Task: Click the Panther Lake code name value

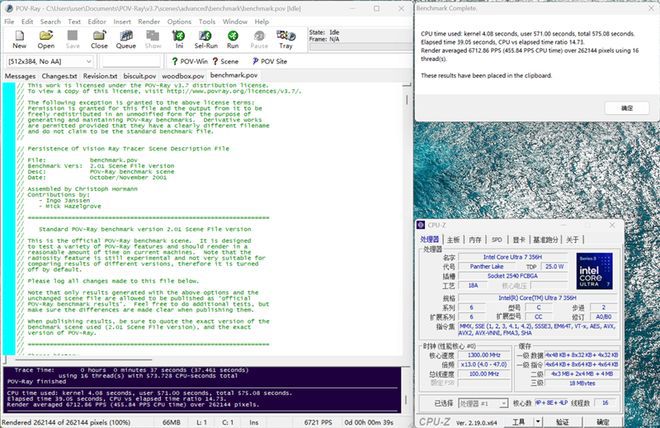Action: 487,266
